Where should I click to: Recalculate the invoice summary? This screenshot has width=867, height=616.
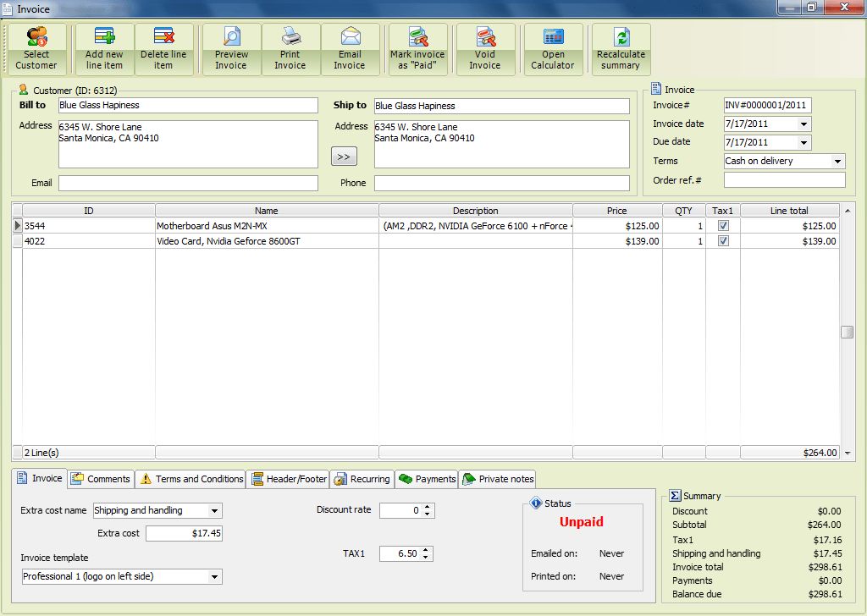tap(621, 49)
